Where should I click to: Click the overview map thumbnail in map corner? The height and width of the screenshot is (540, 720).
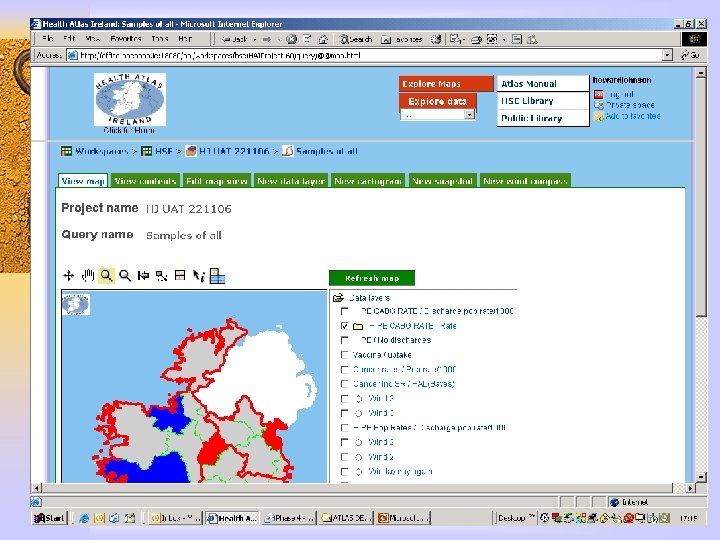(76, 304)
